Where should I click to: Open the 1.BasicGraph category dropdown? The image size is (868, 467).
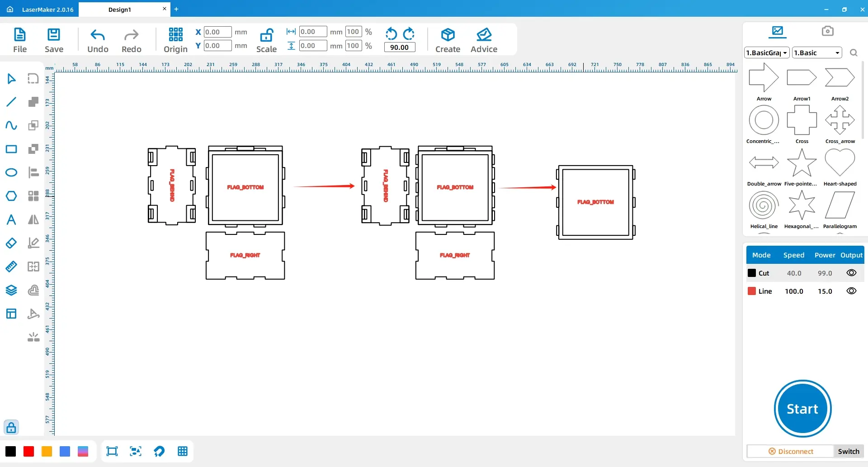coord(767,53)
